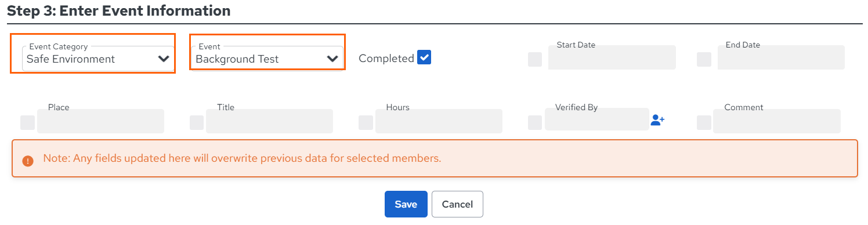Save the event information
Screen dimensions: 868x225
(406, 204)
